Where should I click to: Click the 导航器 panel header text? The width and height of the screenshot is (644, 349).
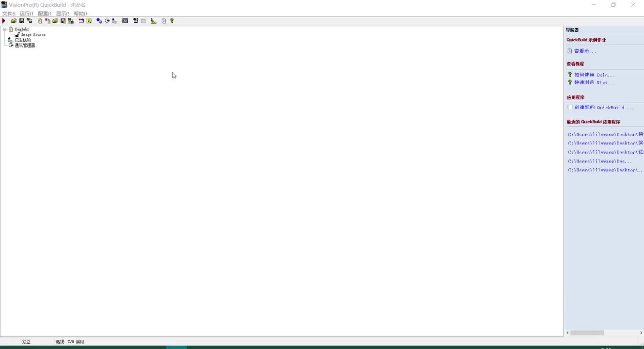click(x=572, y=30)
